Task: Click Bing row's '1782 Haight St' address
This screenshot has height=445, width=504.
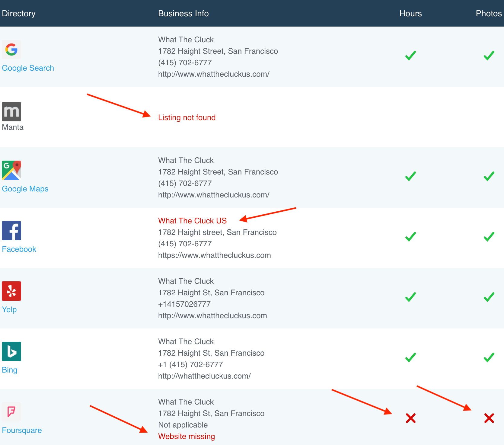Action: click(211, 353)
